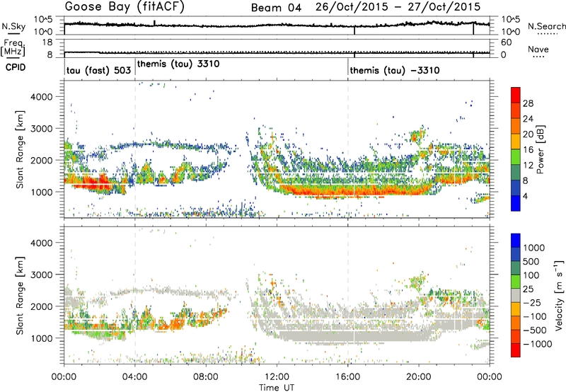Click the noise sky trace in top panel
The image size is (566, 392).
coord(277,25)
